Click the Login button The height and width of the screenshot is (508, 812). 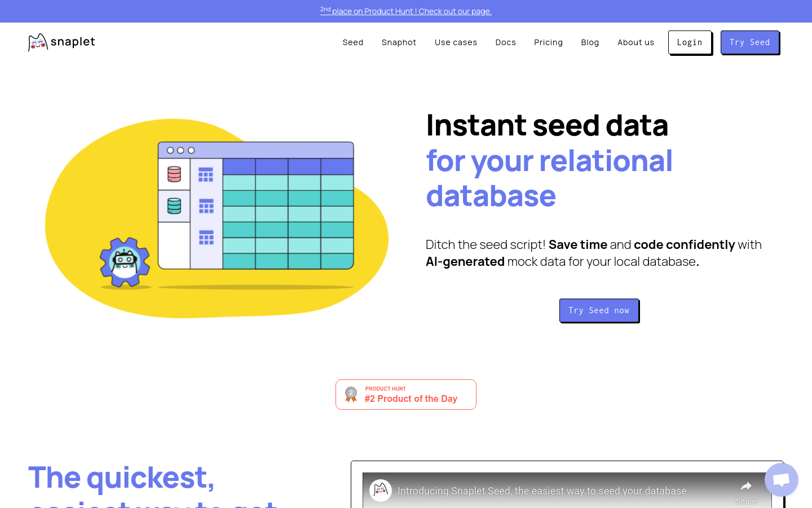pos(690,42)
